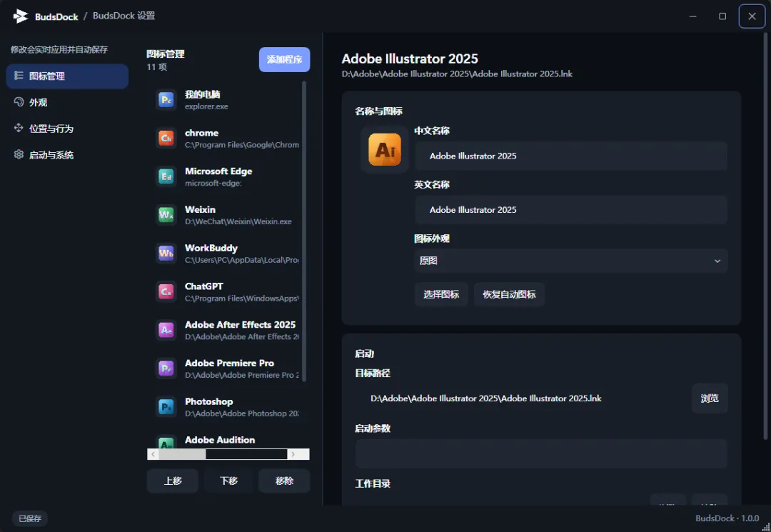Click the 图标外观 dropdown chevron arrow
This screenshot has height=532, width=771.
pos(717,261)
